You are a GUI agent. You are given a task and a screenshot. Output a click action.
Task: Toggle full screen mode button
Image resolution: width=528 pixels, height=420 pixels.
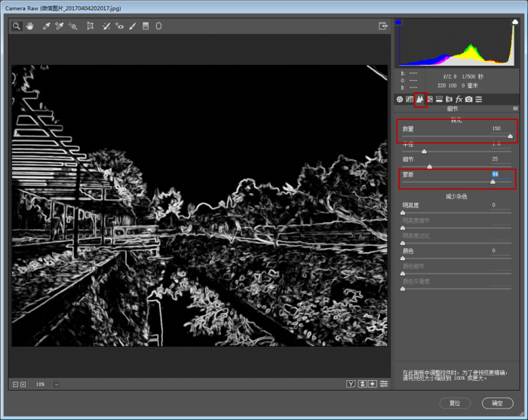point(383,26)
